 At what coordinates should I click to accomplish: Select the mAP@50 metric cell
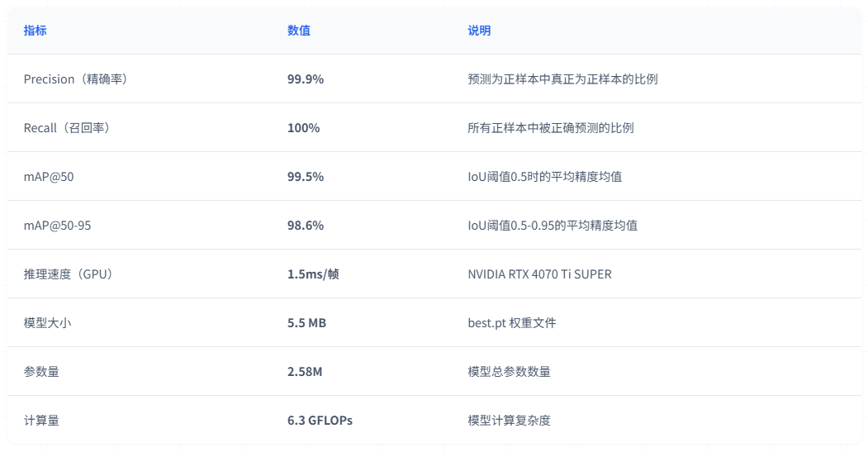[x=49, y=177]
